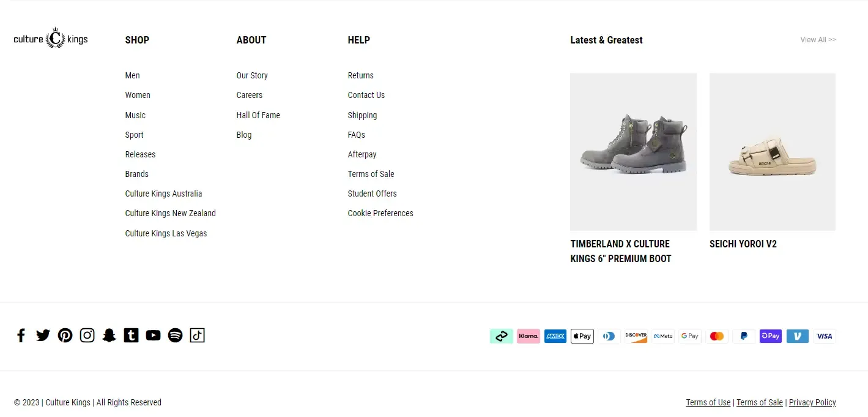Select the Afterpay payment icon
The height and width of the screenshot is (417, 868).
click(502, 336)
